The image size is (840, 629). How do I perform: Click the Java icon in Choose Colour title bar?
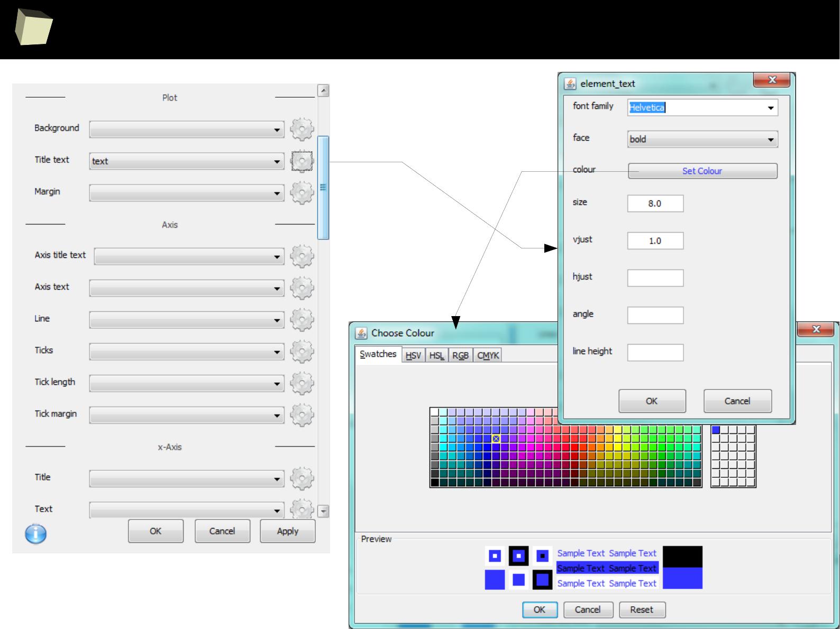click(361, 333)
